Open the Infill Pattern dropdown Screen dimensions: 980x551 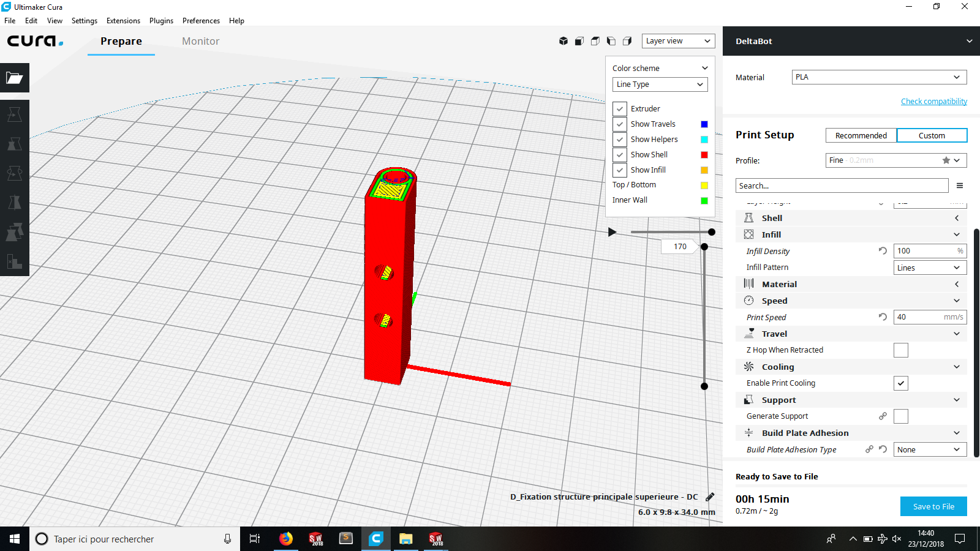tap(930, 268)
